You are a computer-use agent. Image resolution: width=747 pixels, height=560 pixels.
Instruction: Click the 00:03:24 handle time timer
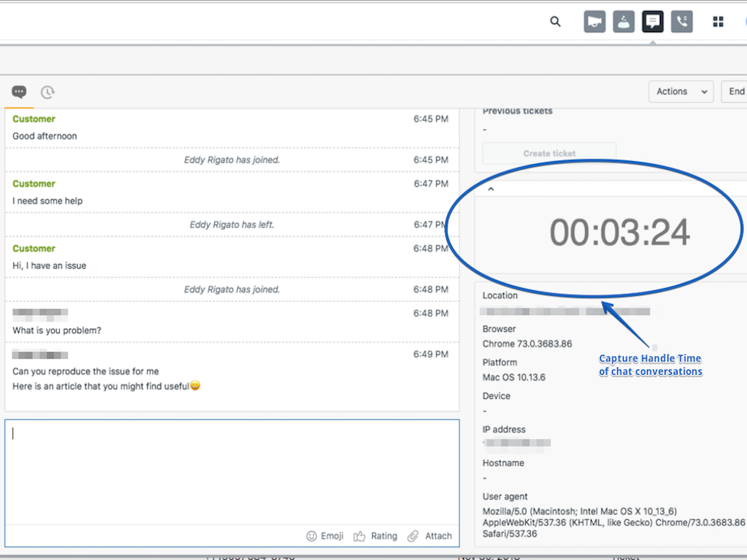tap(619, 233)
